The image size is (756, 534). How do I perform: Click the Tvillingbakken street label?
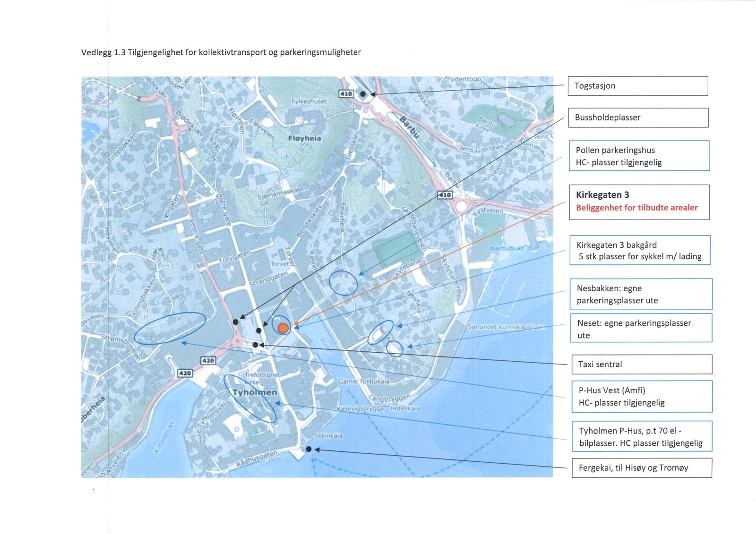143,299
